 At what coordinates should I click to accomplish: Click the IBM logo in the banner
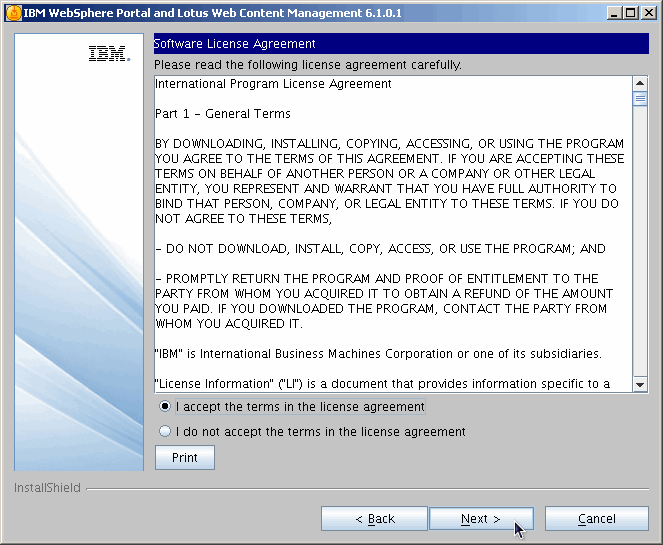click(108, 55)
